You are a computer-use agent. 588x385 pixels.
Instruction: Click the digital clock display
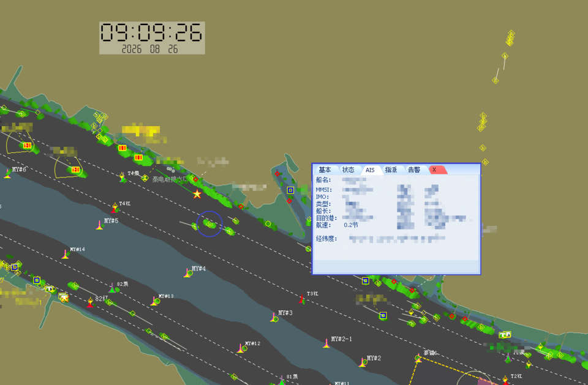click(x=152, y=38)
